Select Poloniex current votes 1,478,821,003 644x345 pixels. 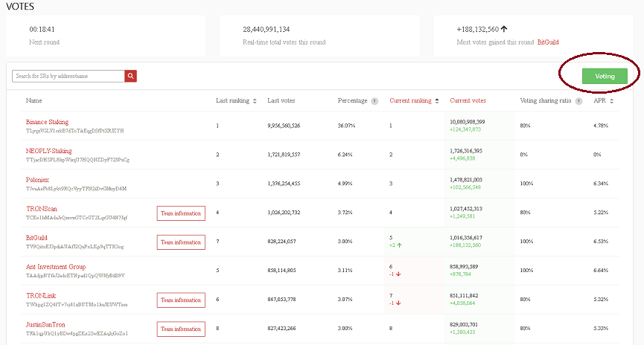[x=466, y=180]
